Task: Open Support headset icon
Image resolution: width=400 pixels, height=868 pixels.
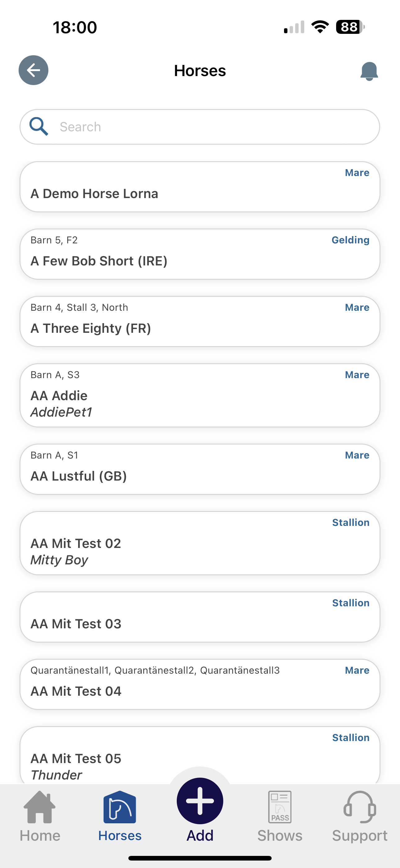Action: click(360, 807)
